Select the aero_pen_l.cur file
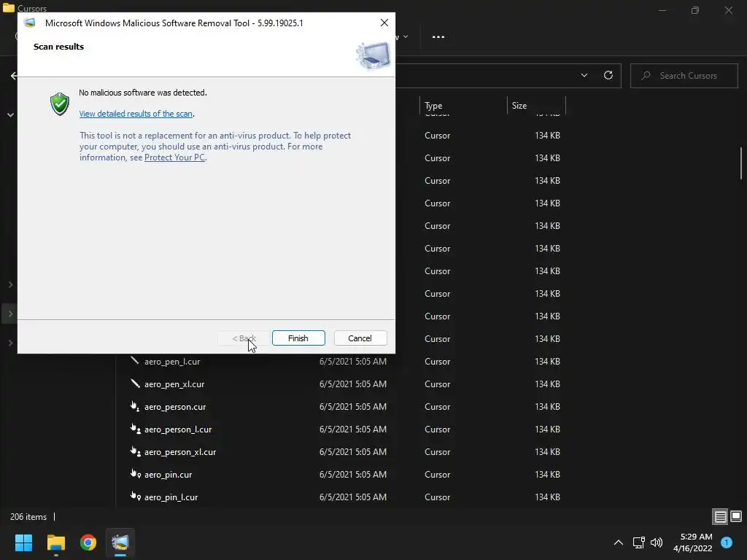 click(172, 362)
